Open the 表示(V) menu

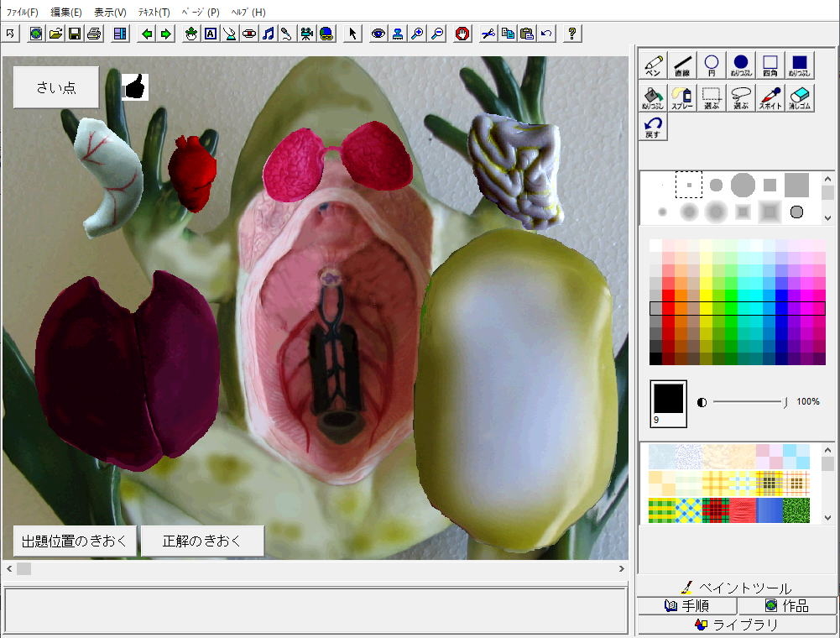pyautogui.click(x=110, y=13)
